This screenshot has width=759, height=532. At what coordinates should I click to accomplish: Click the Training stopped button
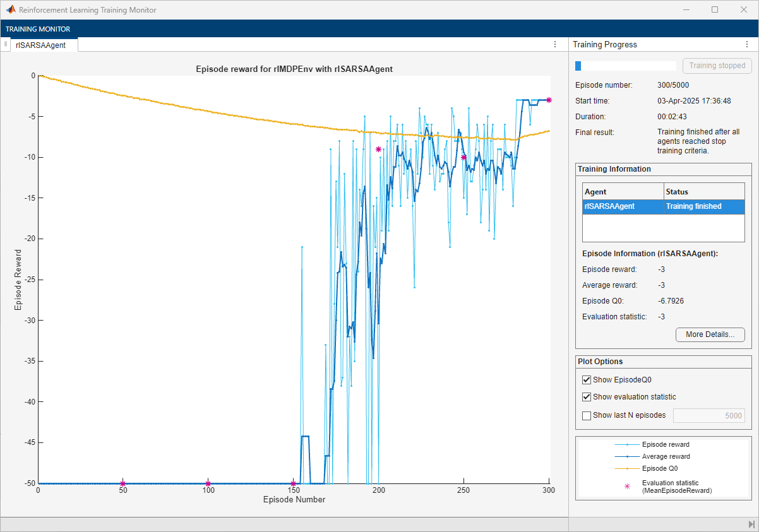pos(717,66)
